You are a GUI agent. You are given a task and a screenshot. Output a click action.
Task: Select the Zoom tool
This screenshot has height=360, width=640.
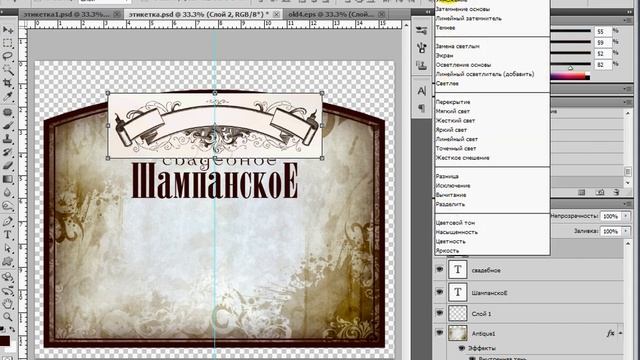click(8, 317)
